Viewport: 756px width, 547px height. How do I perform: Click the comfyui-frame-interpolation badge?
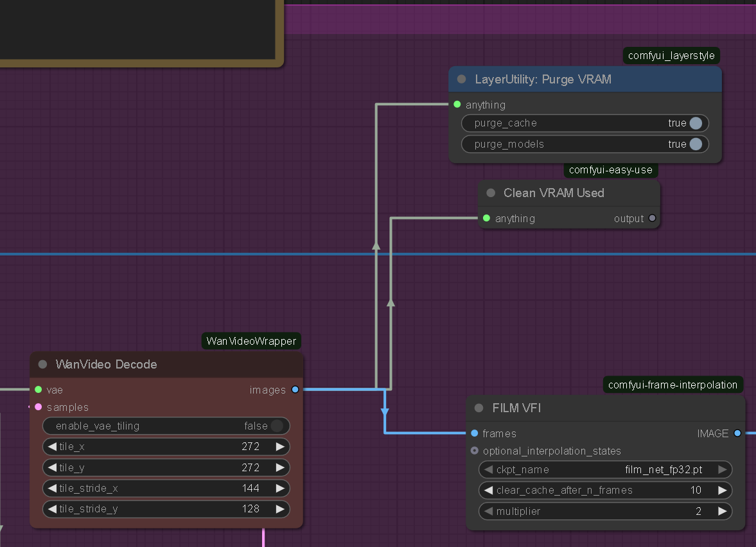pos(672,385)
